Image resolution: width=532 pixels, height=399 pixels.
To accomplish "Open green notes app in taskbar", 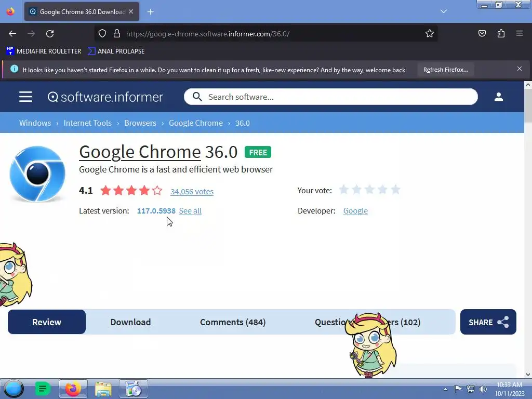I will 43,389.
